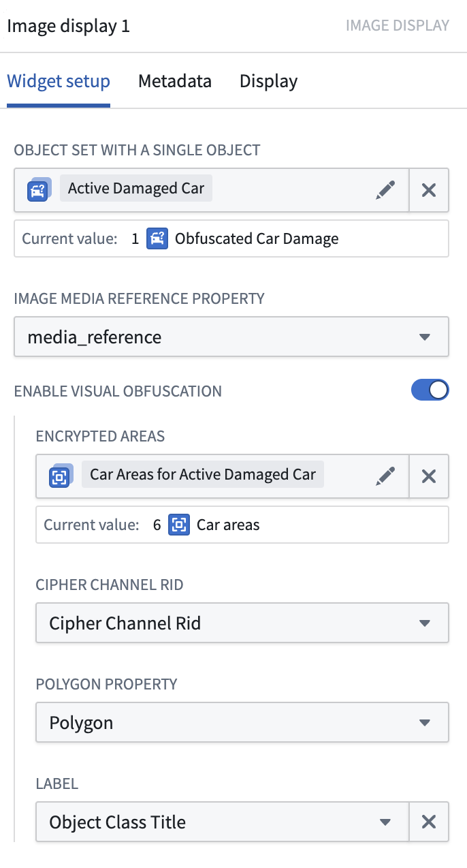The width and height of the screenshot is (467, 868).
Task: Open the Object Class Title label dropdown
Action: tap(223, 822)
